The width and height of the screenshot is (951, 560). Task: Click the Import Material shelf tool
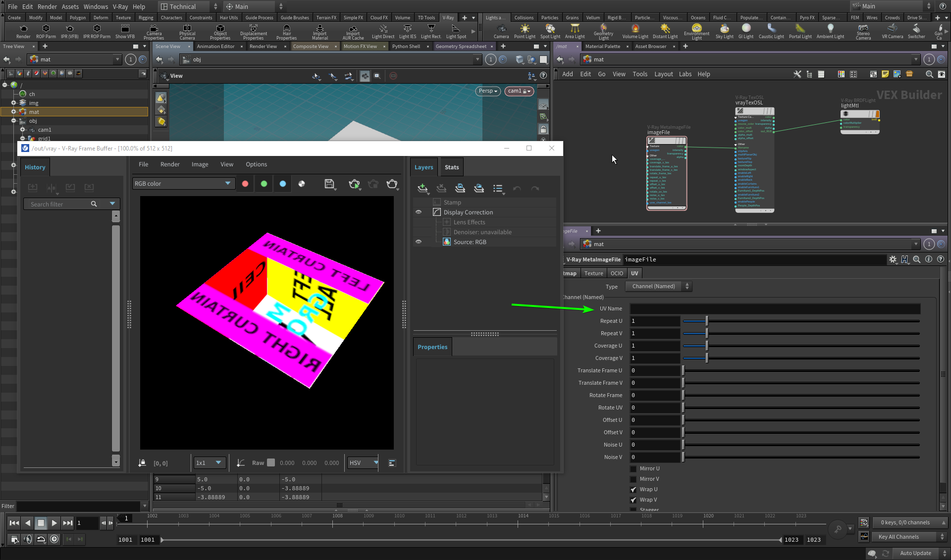[x=320, y=32]
